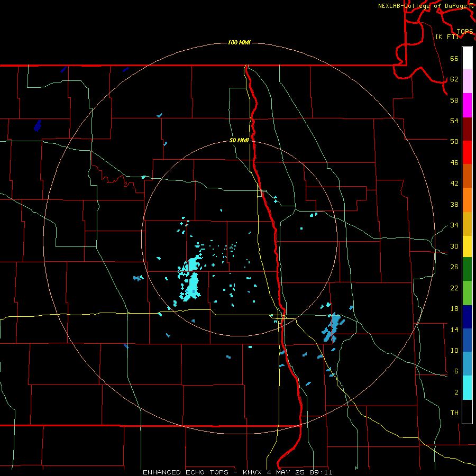Screen dimensions: 476x476
Task: Click the light blue echo cluster southeast of radar
Action: 333,327
